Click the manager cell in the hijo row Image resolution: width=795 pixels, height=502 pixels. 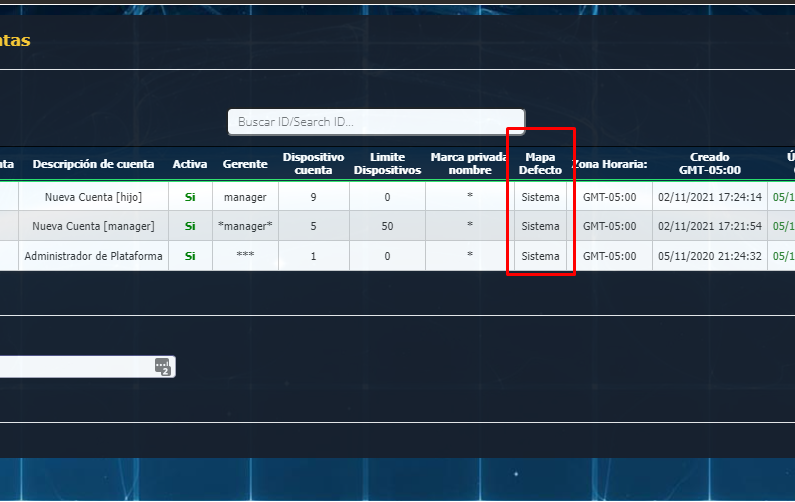[245, 197]
